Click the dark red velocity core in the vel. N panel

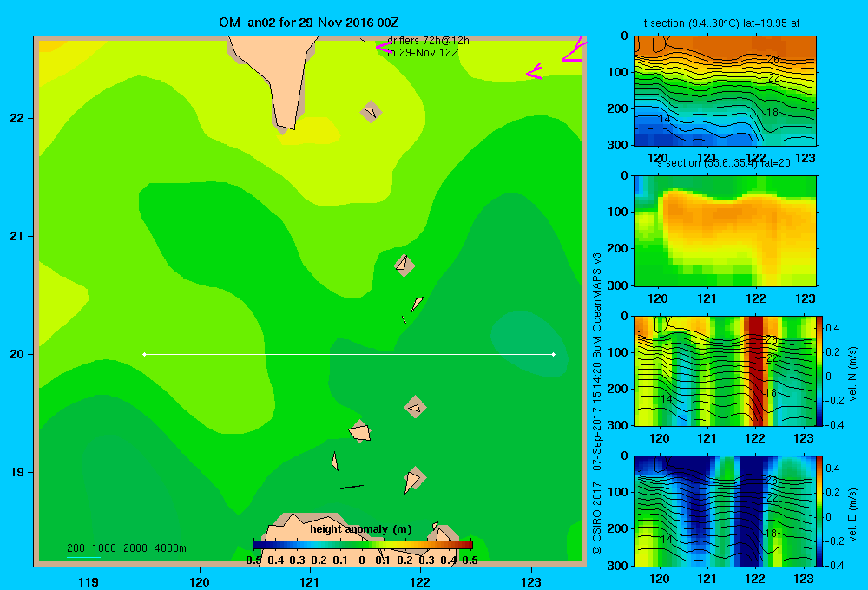(756, 370)
